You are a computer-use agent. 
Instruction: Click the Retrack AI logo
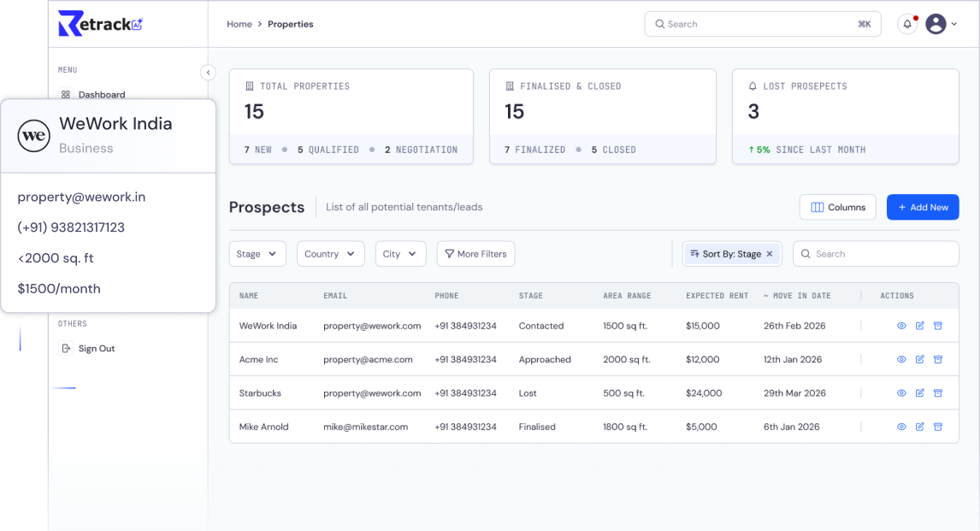[99, 24]
